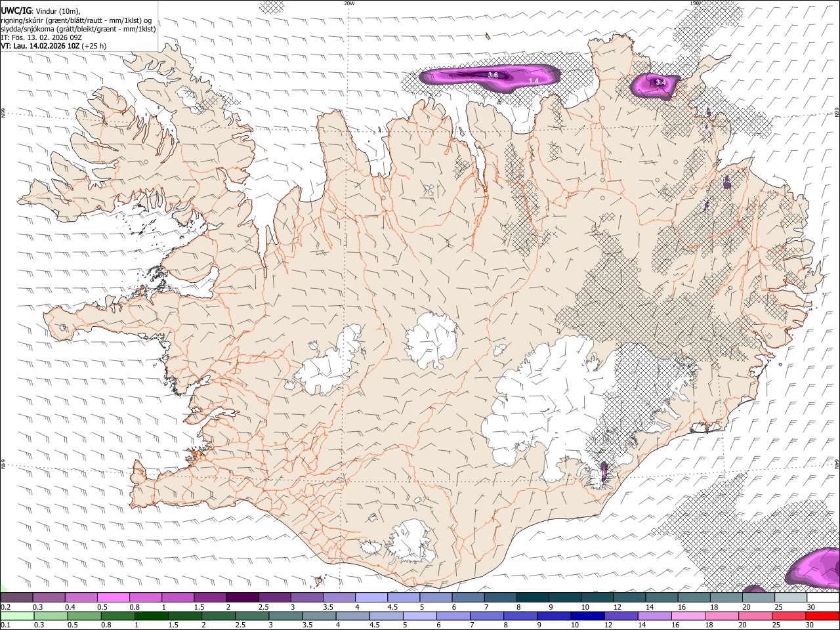Select the top-row legend swatch labeled 12
This screenshot has width=840, height=630.
click(x=629, y=598)
